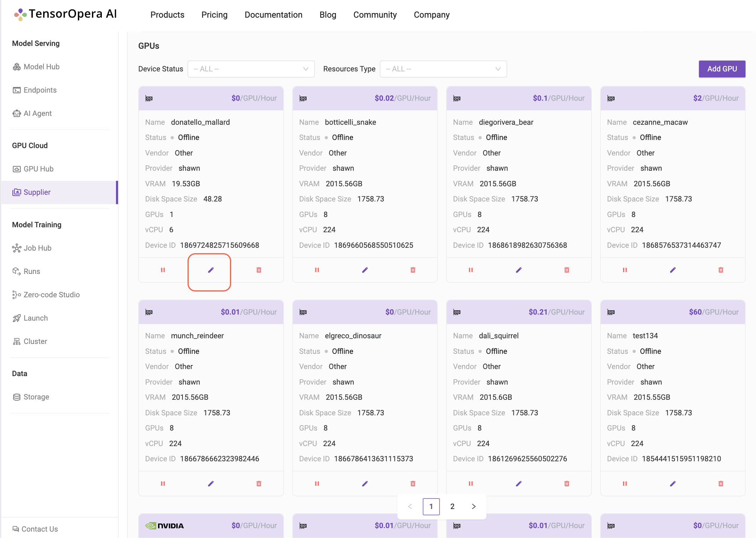Open the Community menu
The height and width of the screenshot is (538, 756).
tap(375, 15)
